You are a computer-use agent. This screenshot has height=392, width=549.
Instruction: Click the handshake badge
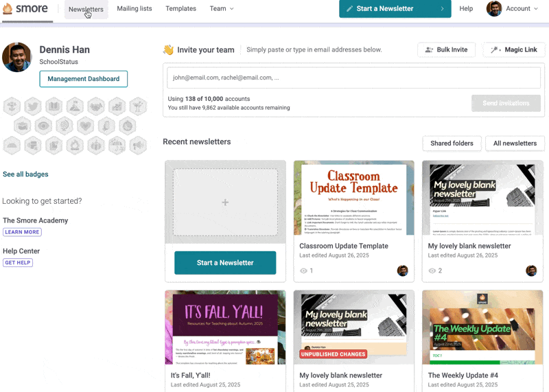96,106
